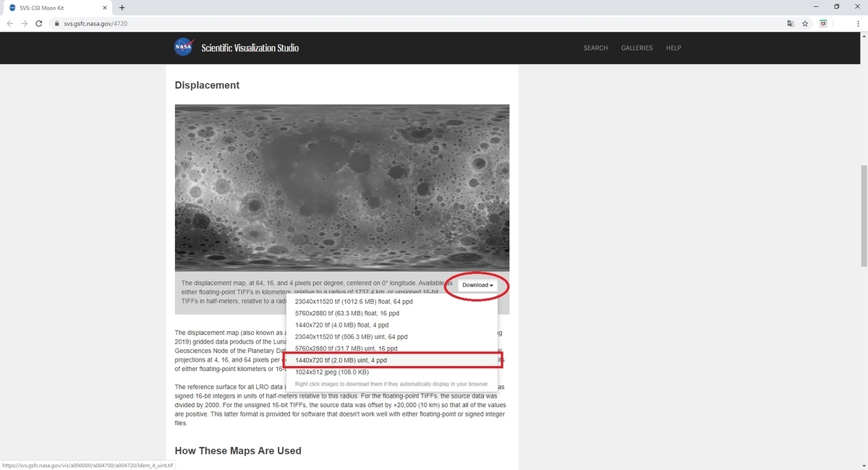868x470 pixels.
Task: Click the lunar displacement map image
Action: point(341,188)
